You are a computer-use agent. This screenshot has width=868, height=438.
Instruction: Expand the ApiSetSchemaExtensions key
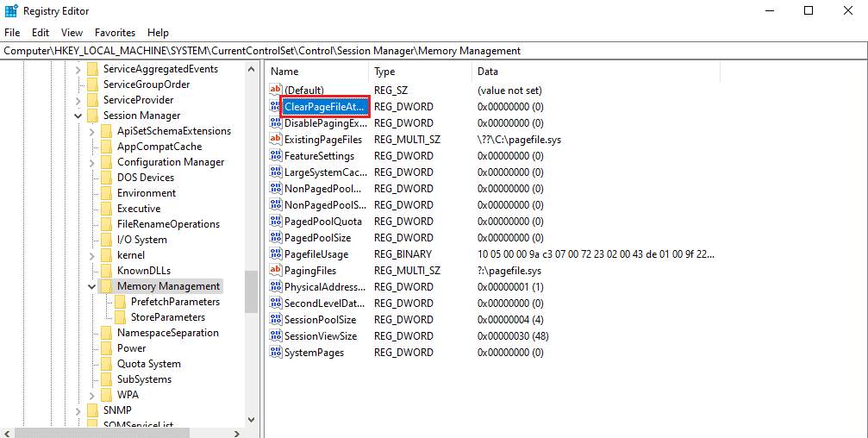click(x=92, y=131)
